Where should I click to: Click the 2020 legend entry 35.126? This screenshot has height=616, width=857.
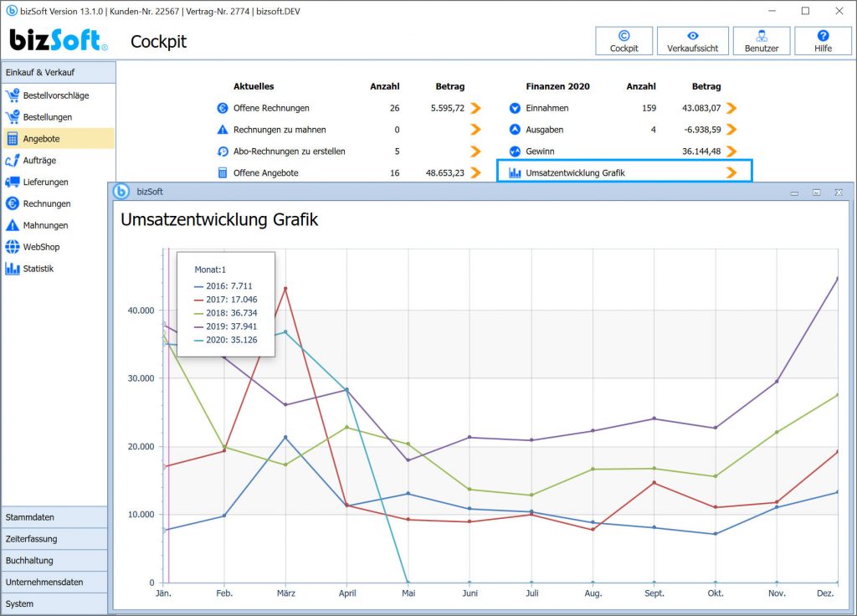(225, 340)
